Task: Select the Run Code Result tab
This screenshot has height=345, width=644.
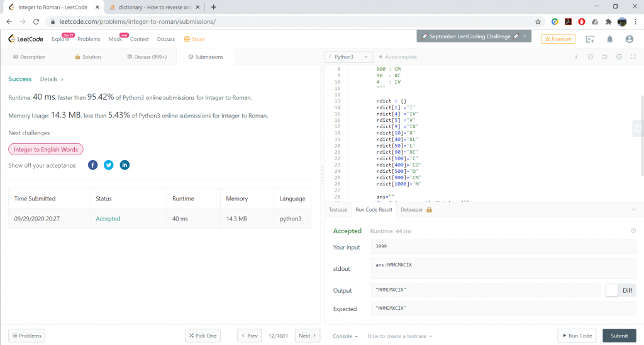Action: (374, 210)
